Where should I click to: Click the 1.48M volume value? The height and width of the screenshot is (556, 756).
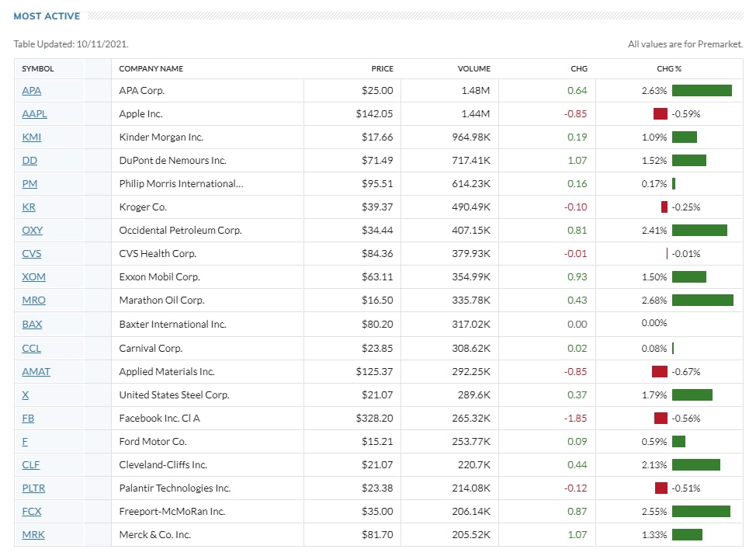(x=475, y=91)
